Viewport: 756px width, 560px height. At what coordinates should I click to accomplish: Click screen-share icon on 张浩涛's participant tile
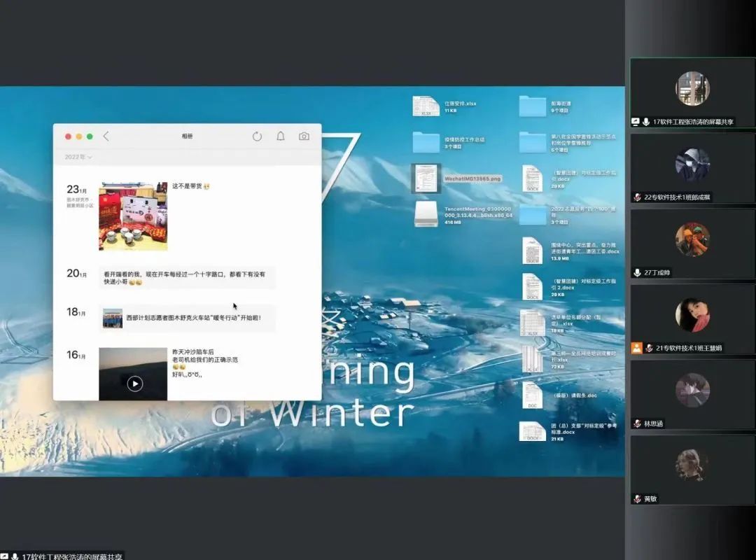click(x=636, y=122)
